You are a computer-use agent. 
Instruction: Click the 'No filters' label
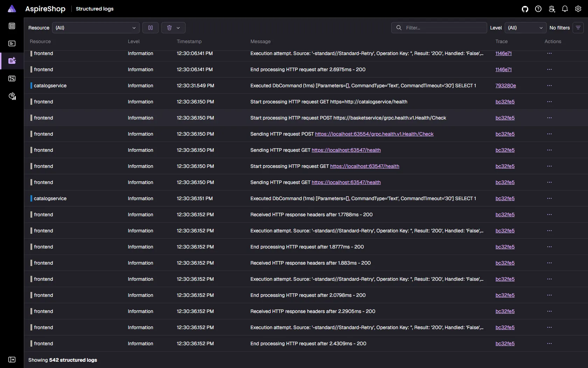pos(560,28)
